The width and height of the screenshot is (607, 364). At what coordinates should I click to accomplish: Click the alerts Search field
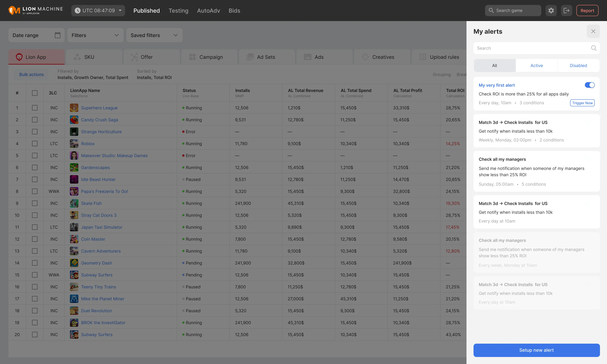pos(537,48)
